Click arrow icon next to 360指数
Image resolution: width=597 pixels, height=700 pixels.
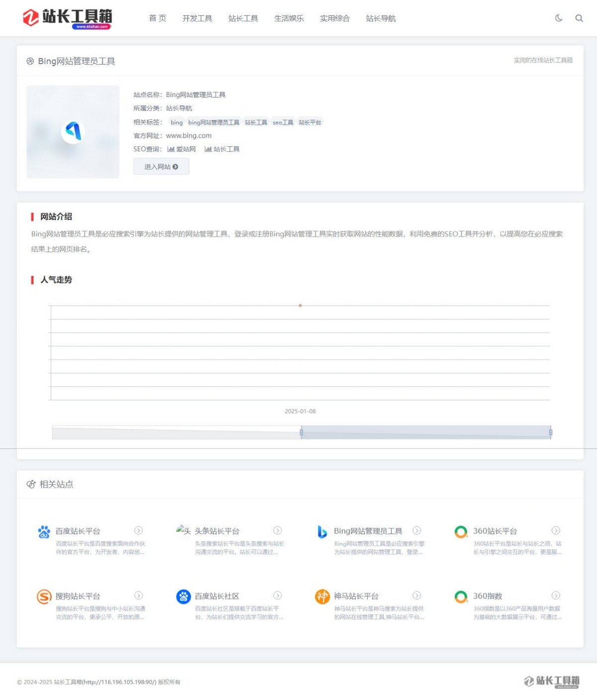556,596
